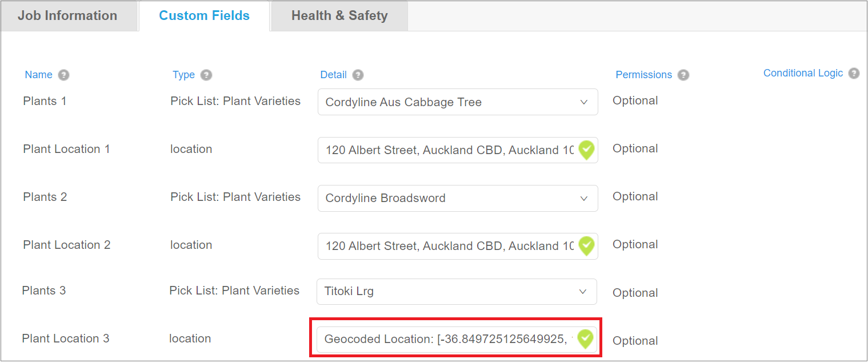The image size is (868, 363).
Task: Switch to the Job Information tab
Action: coord(69,15)
